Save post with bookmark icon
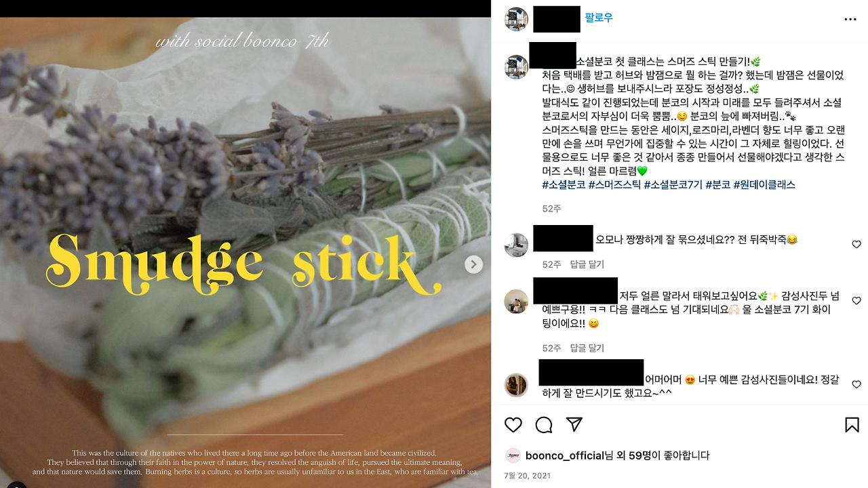Image resolution: width=868 pixels, height=488 pixels. click(x=852, y=425)
